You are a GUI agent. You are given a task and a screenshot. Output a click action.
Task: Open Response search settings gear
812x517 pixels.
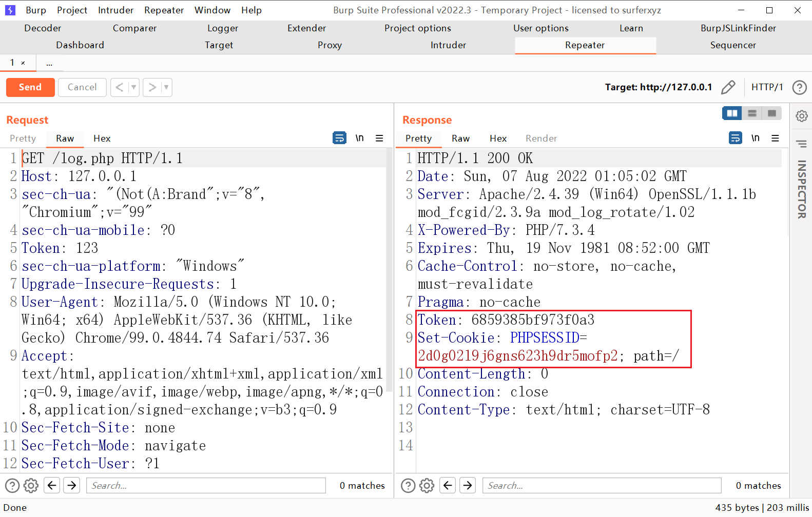(427, 485)
